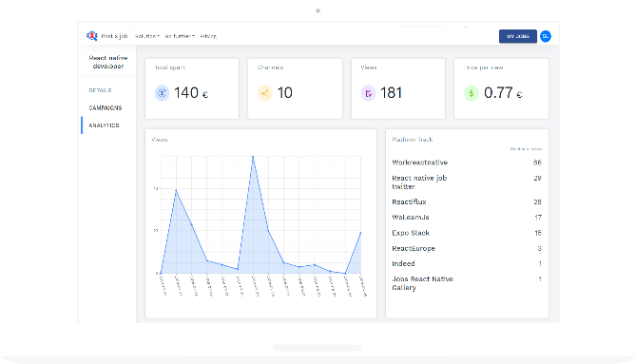Select the Jobs React Native Gallery row
Screen dimensions: 635x364
pos(467,283)
